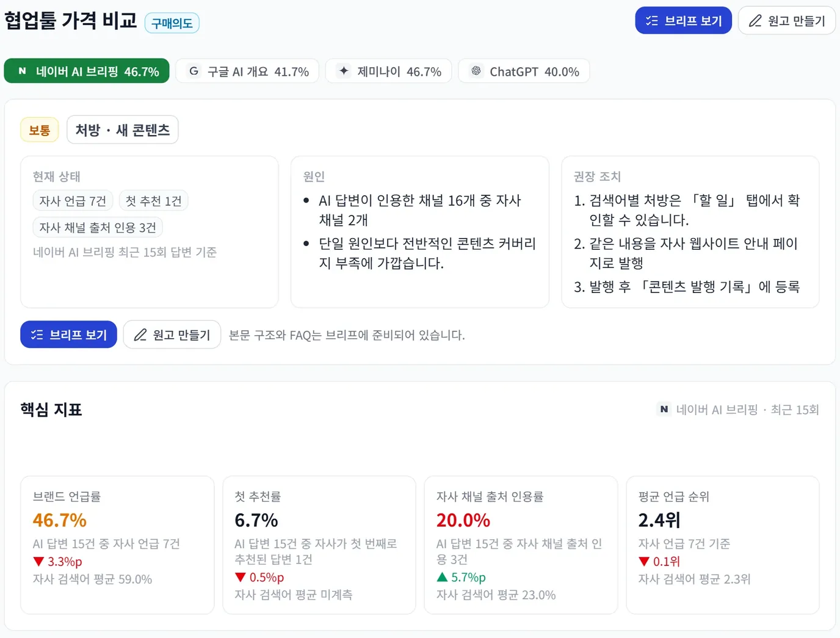Click Naver N icon in AI 브리핑 tab
The image size is (840, 638).
(x=22, y=71)
